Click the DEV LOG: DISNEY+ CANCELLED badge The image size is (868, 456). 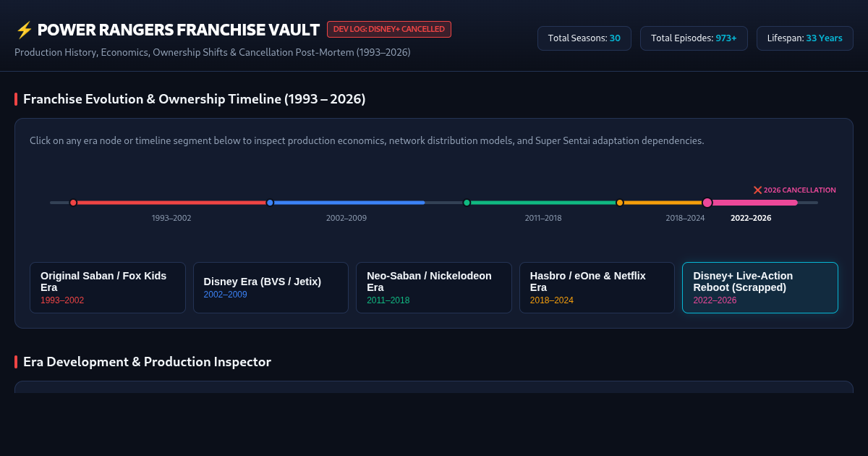click(389, 29)
